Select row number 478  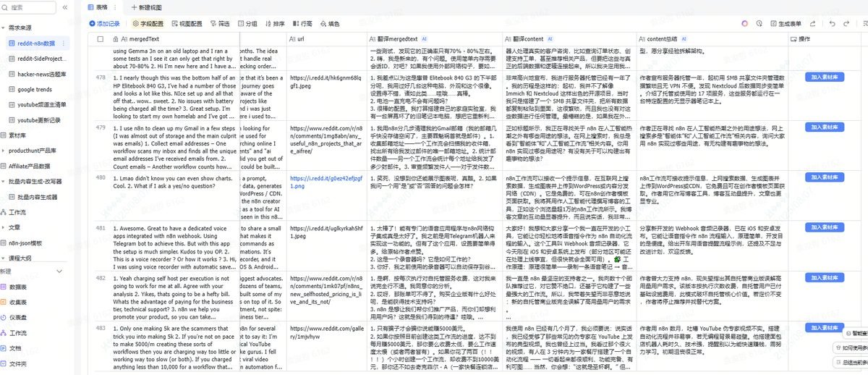[x=100, y=76]
